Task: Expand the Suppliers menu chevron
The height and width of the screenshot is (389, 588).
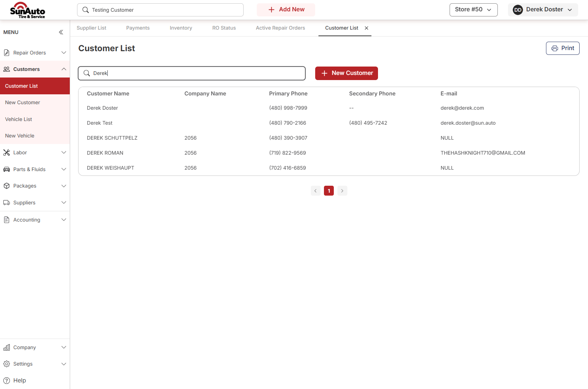Action: pos(64,203)
